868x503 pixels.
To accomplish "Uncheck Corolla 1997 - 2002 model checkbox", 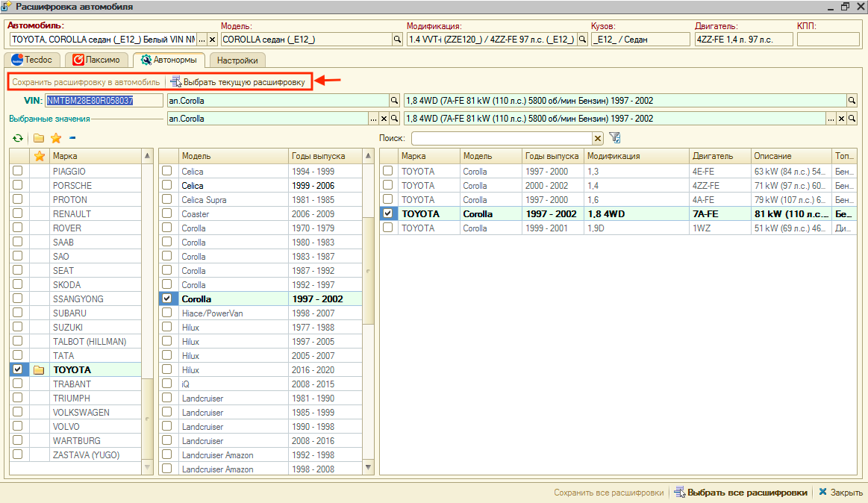I will click(x=166, y=299).
